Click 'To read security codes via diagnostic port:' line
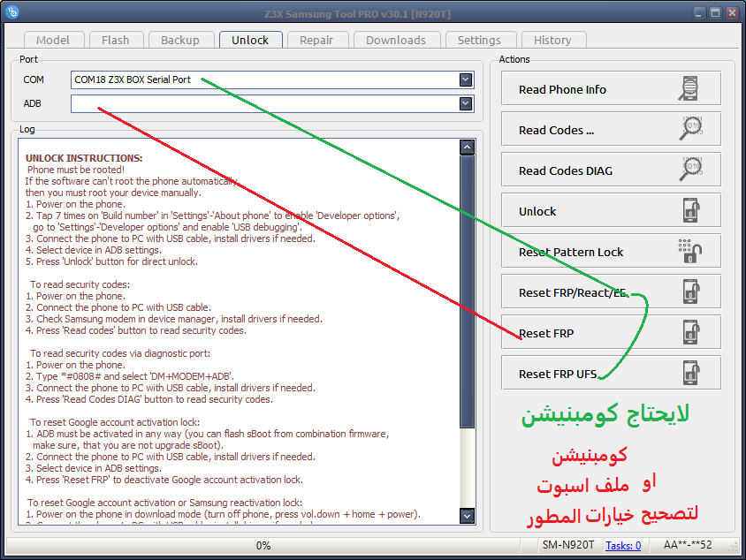Screen dimensions: 746x560 click(120, 353)
